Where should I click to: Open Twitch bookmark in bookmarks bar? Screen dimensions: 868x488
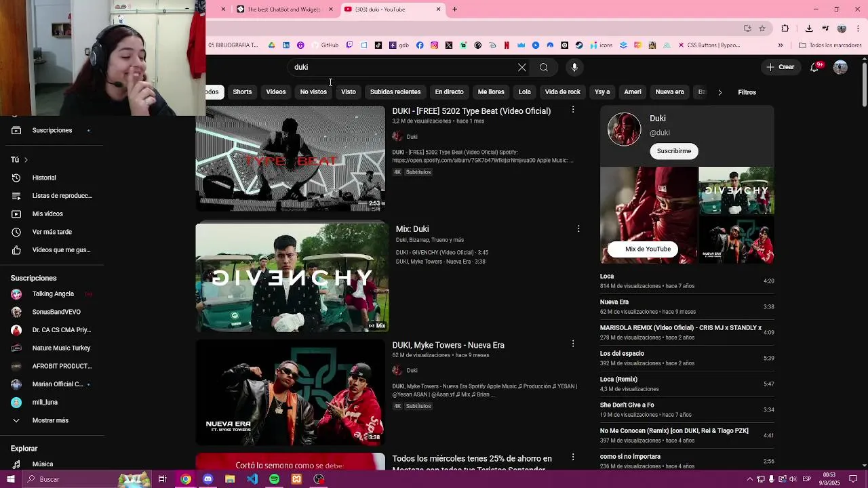[349, 45]
